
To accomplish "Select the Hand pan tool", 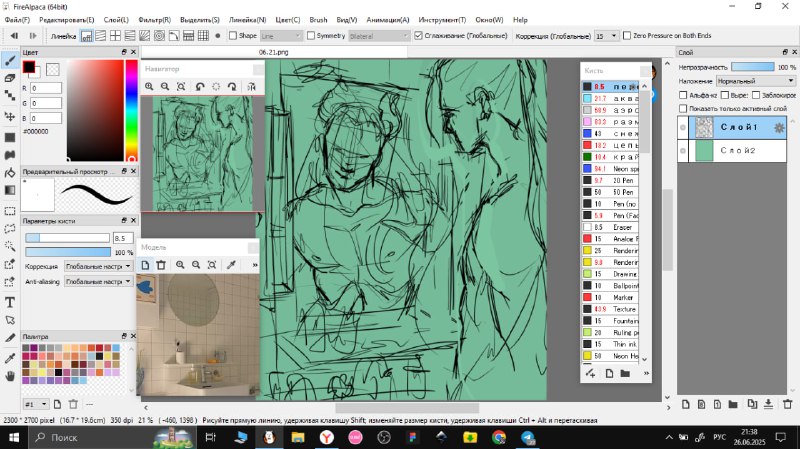I will [x=10, y=377].
